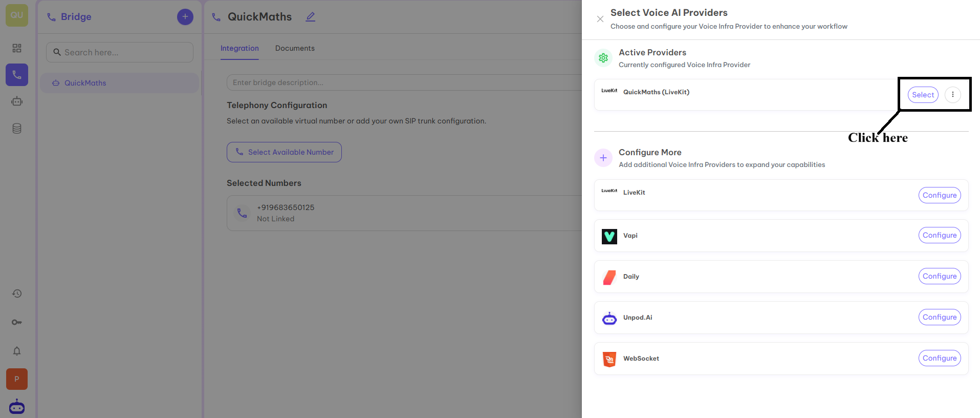Open the dashboard grid icon in sidebar
The image size is (980, 418).
(x=17, y=48)
